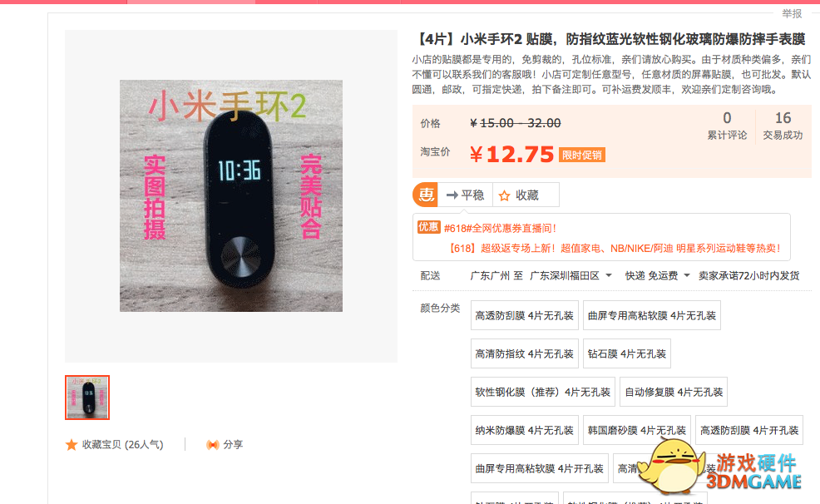
Task: Click the 优惠 coupon tag icon
Action: (428, 227)
